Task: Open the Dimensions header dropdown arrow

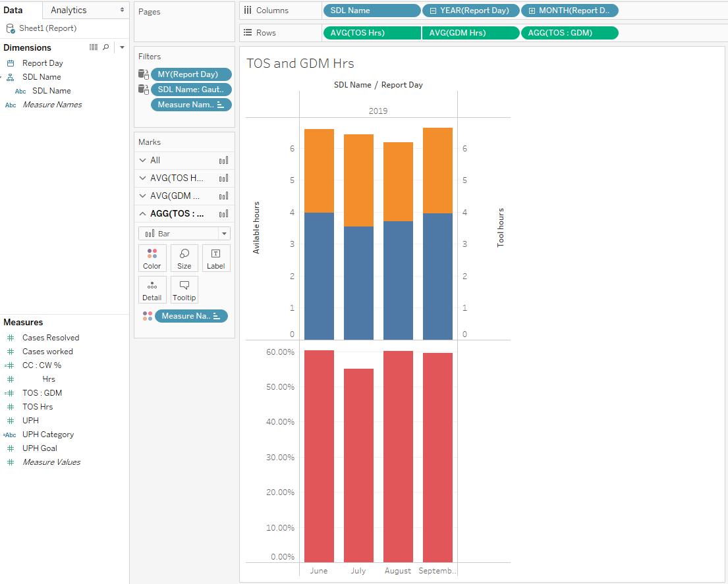Action: tap(122, 47)
